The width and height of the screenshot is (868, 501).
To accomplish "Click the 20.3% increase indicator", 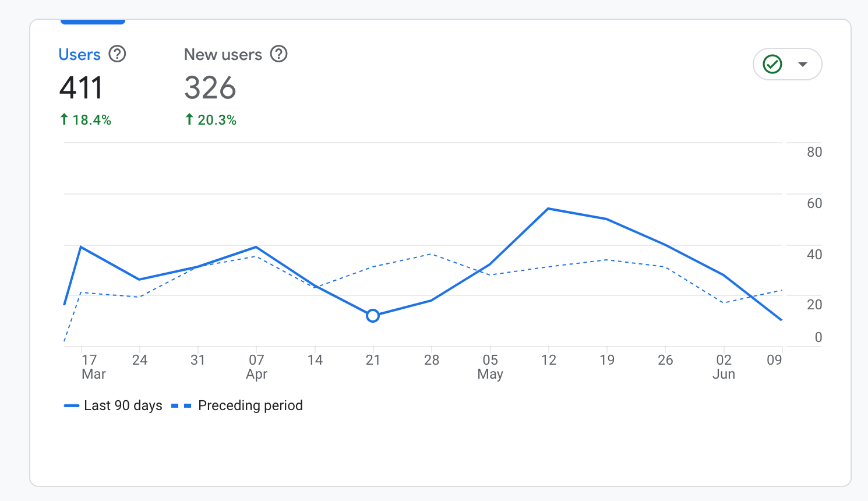I will click(x=211, y=120).
